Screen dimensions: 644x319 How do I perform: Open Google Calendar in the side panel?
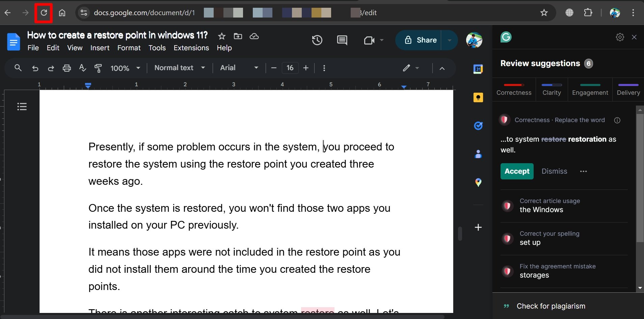[478, 69]
